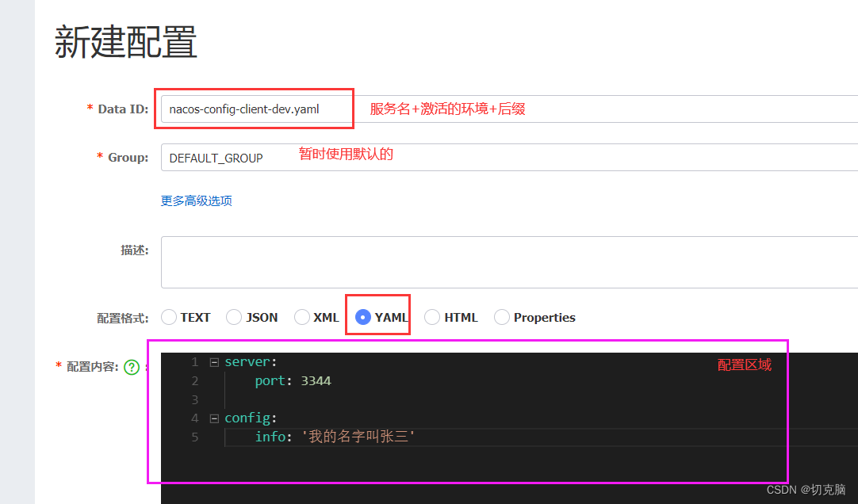Open the 配置内容 help question mark icon

pyautogui.click(x=131, y=366)
